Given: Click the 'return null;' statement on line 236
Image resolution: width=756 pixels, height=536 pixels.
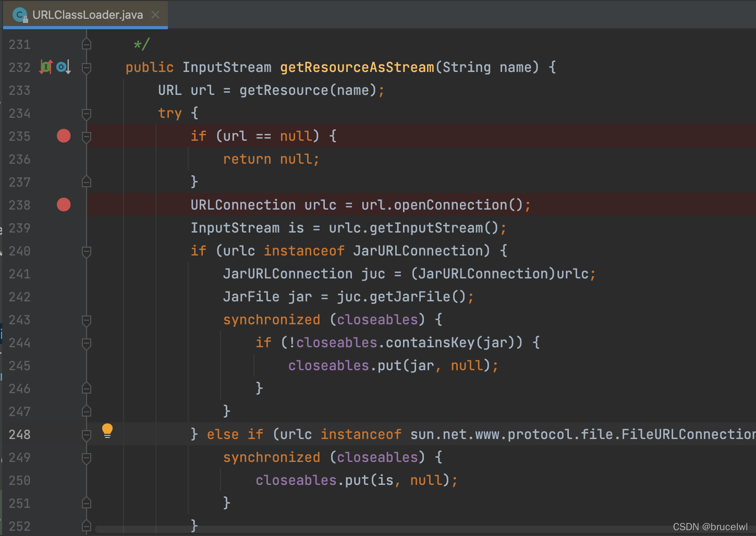Looking at the screenshot, I should [x=271, y=159].
